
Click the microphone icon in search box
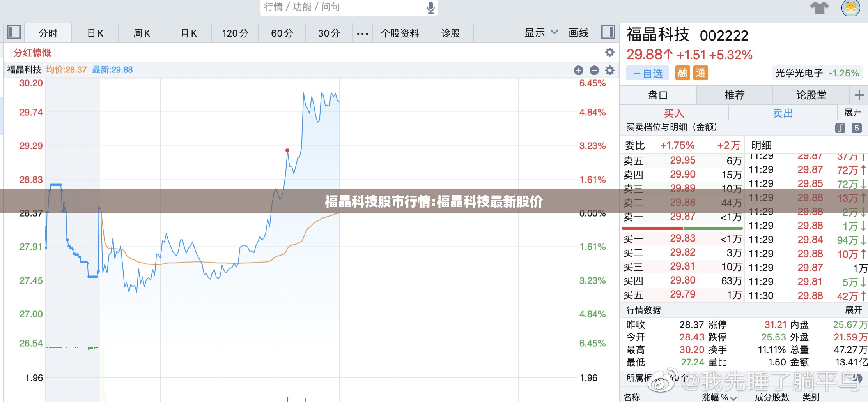tap(430, 7)
